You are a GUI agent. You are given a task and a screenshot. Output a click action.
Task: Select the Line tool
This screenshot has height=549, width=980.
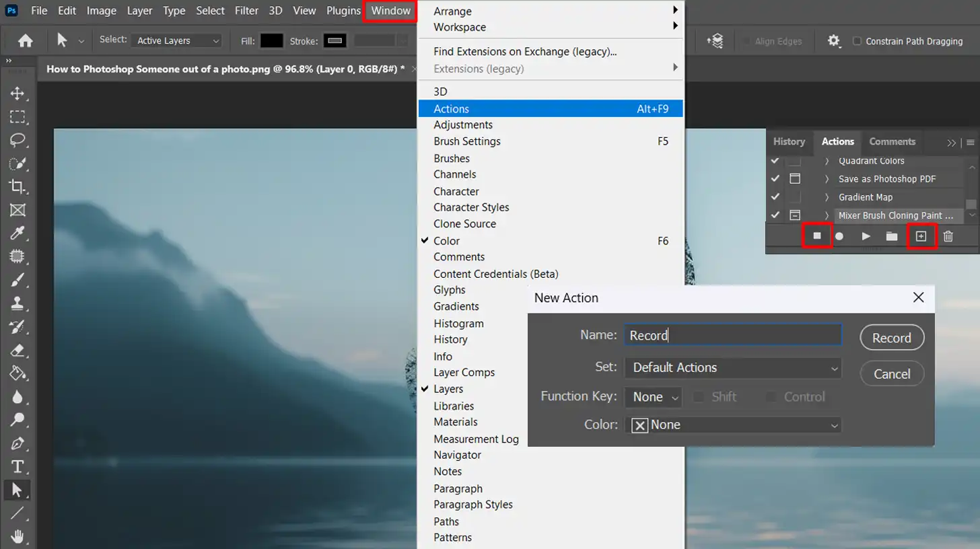(17, 513)
